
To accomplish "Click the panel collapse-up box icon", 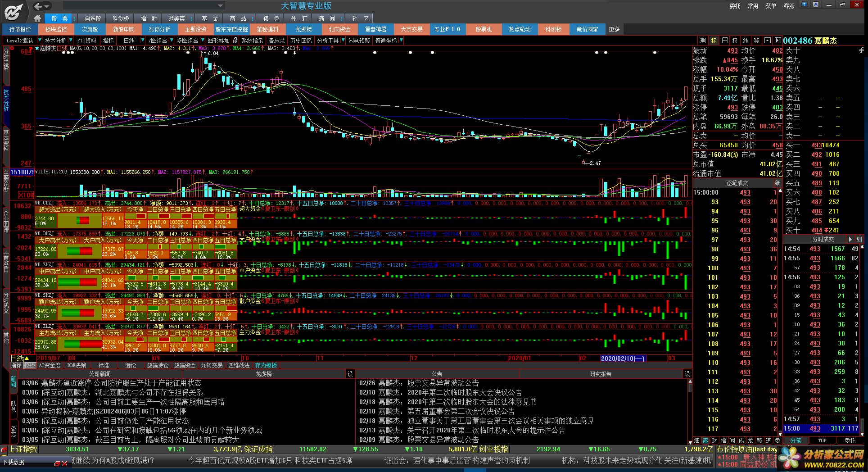I will 767,41.
